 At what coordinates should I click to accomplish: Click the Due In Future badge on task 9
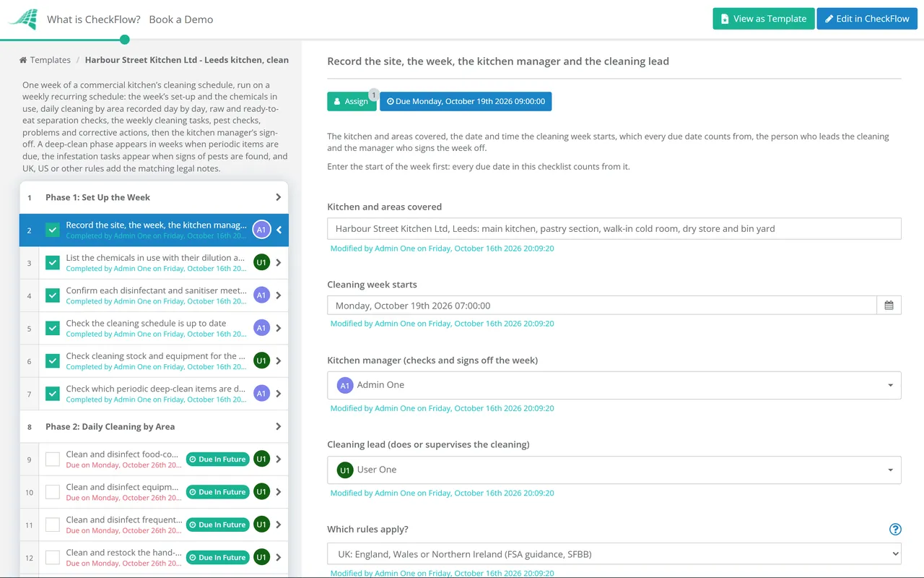point(218,460)
